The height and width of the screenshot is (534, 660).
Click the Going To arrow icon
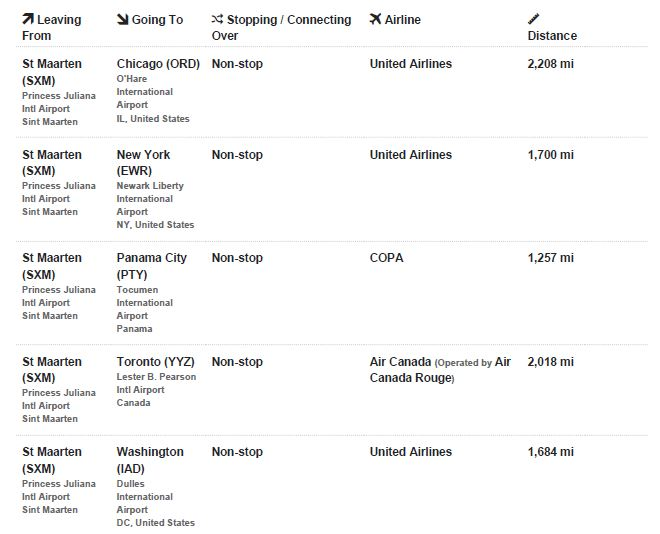click(122, 19)
